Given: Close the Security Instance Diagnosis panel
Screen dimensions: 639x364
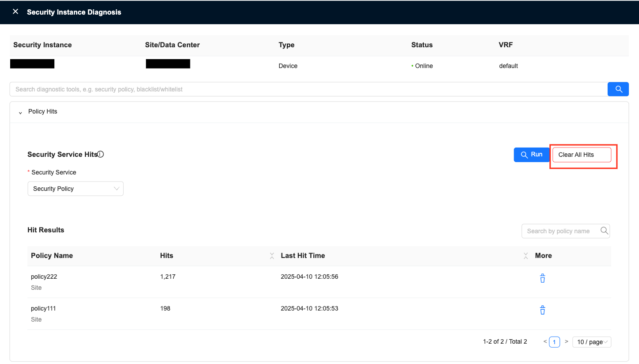Looking at the screenshot, I should 15,12.
